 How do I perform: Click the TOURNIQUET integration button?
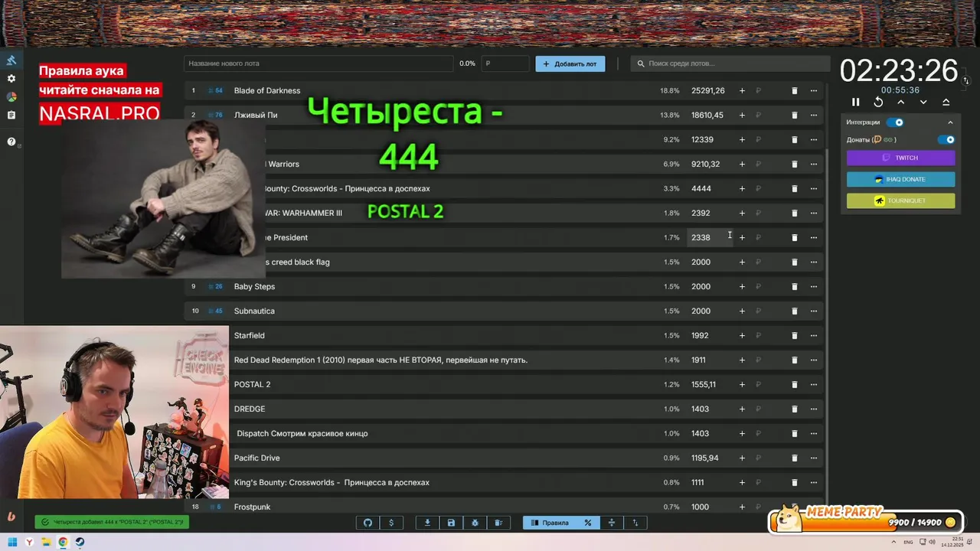click(x=900, y=201)
